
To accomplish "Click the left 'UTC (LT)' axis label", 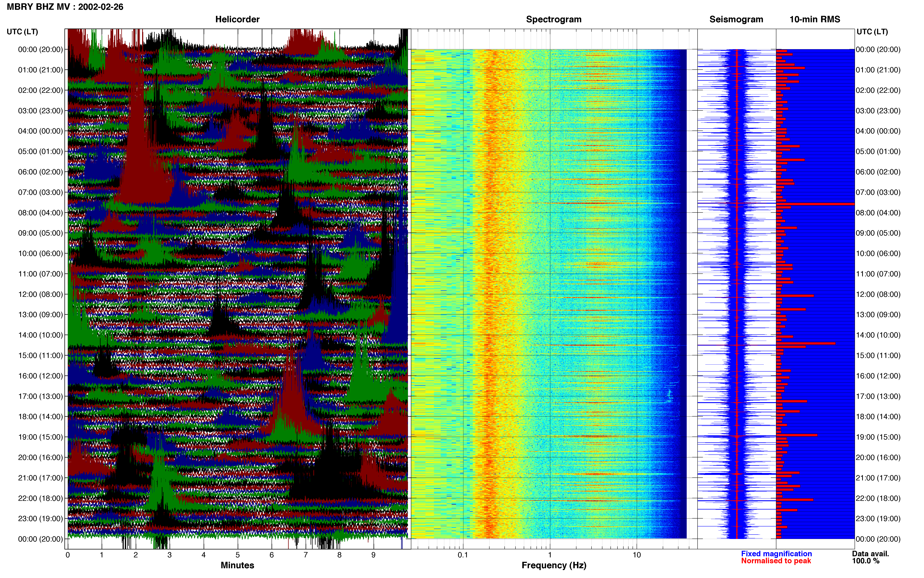I will (x=22, y=32).
